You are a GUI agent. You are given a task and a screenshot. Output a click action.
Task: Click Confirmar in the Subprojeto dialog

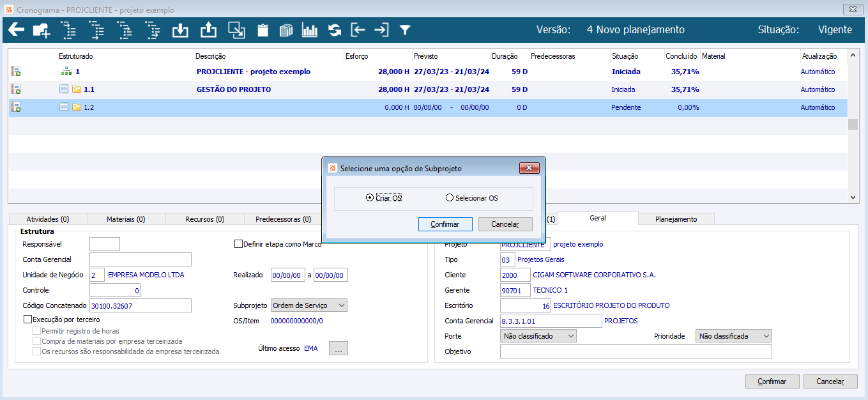(445, 224)
